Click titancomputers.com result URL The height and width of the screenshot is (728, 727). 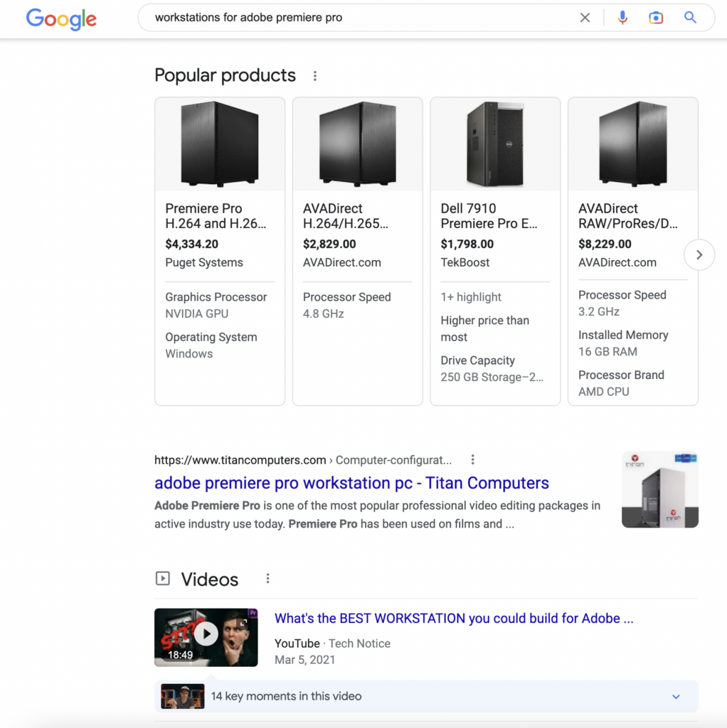click(x=303, y=460)
